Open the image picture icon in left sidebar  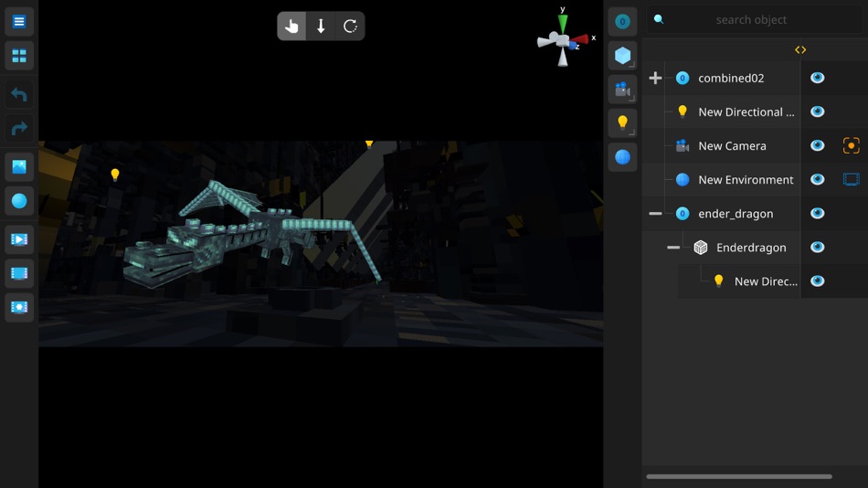click(19, 166)
